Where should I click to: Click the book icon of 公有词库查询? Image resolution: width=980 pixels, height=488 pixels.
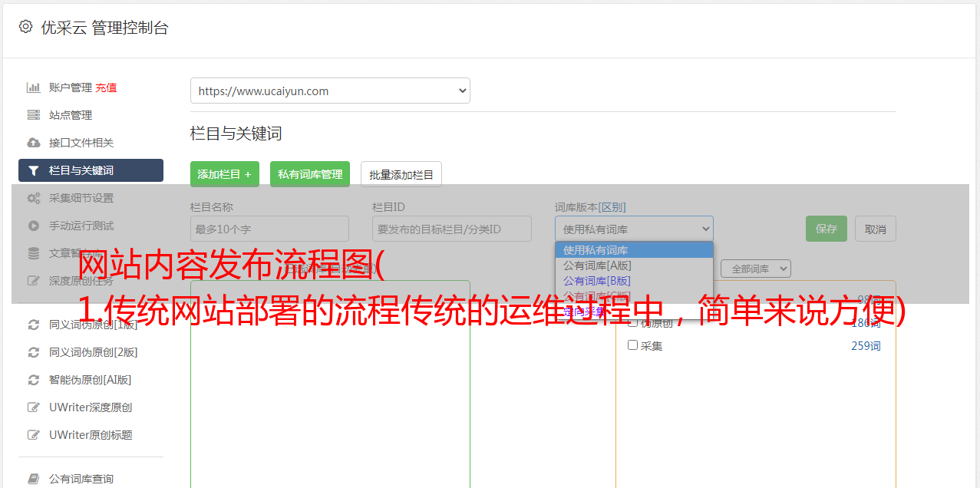click(x=34, y=479)
